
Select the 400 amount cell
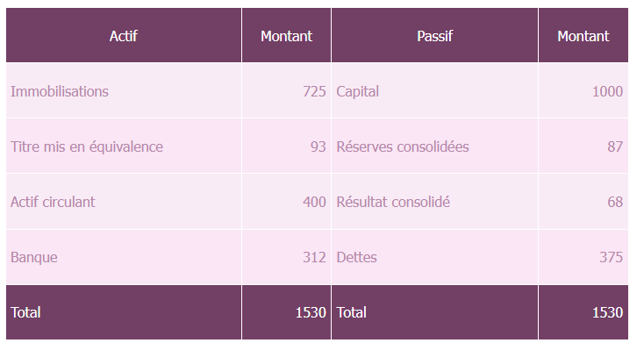coord(286,202)
